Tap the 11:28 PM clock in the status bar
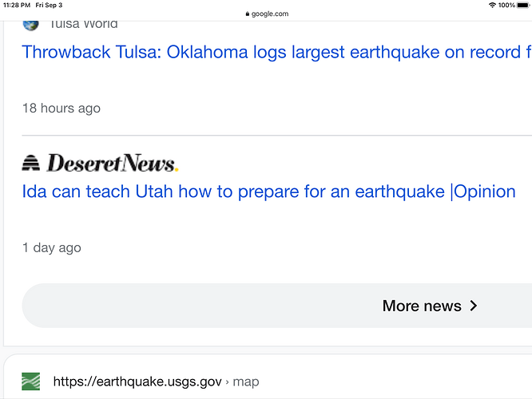The image size is (532, 399). [x=17, y=5]
